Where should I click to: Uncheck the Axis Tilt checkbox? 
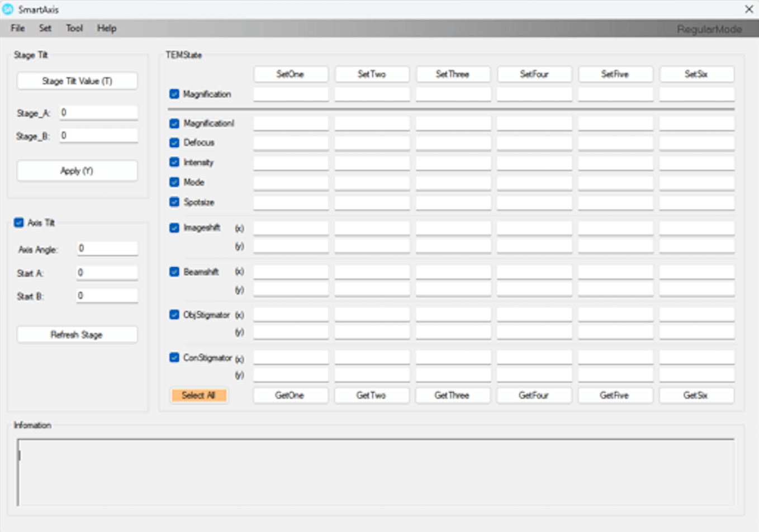[x=19, y=222]
